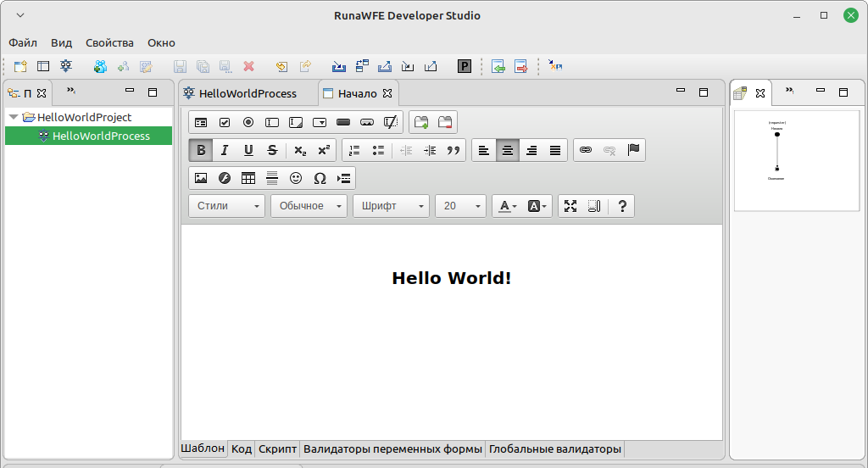Click the red delete X toolbar icon
The height and width of the screenshot is (468, 868).
point(248,66)
